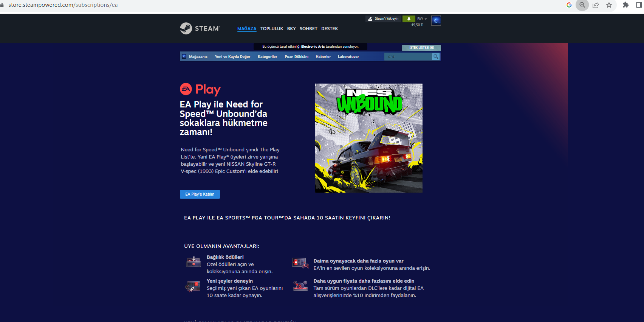The image size is (644, 322).
Task: Open Yeni ve Kayda Değer tab
Action: coord(232,57)
